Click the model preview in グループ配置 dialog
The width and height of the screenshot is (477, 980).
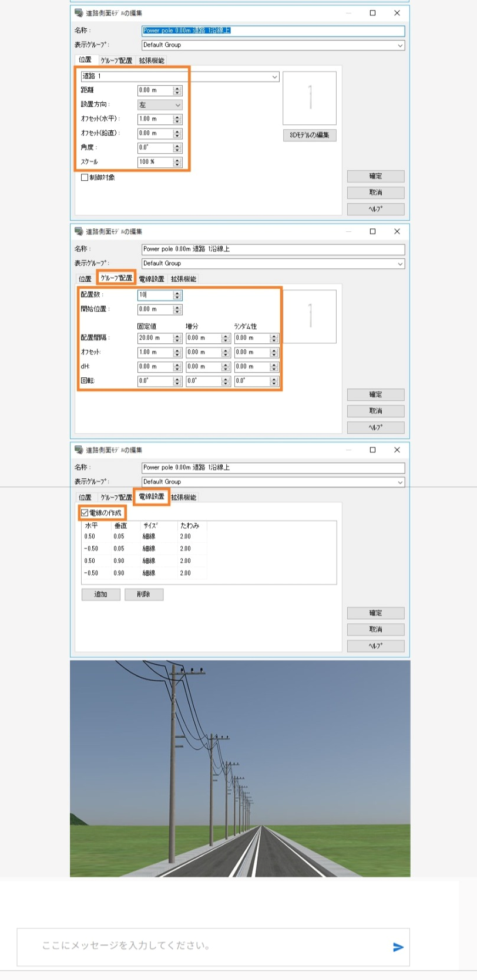coord(310,316)
